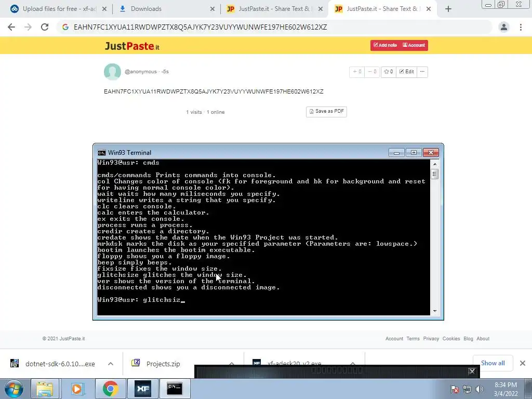The height and width of the screenshot is (399, 532).
Task: Open a new browser tab
Action: (448, 9)
